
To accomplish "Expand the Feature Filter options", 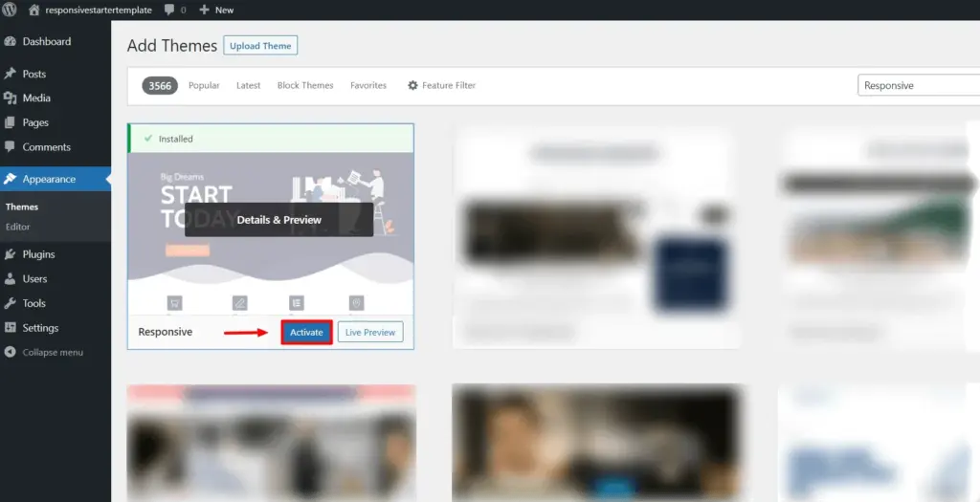I will pyautogui.click(x=441, y=86).
